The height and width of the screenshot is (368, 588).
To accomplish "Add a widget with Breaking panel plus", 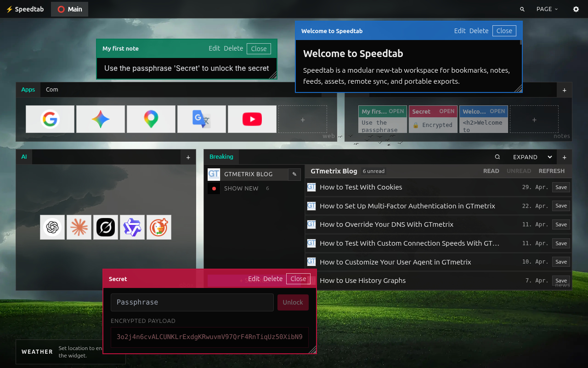I will click(x=565, y=157).
